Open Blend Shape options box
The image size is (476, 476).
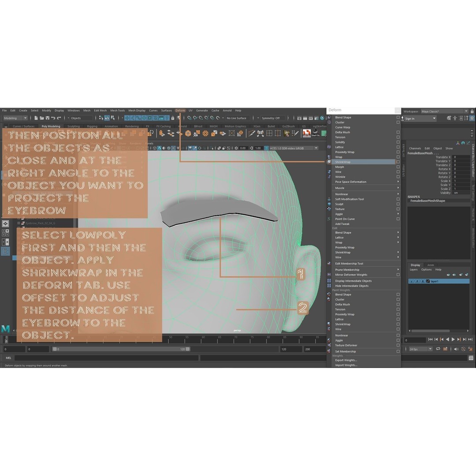398,118
